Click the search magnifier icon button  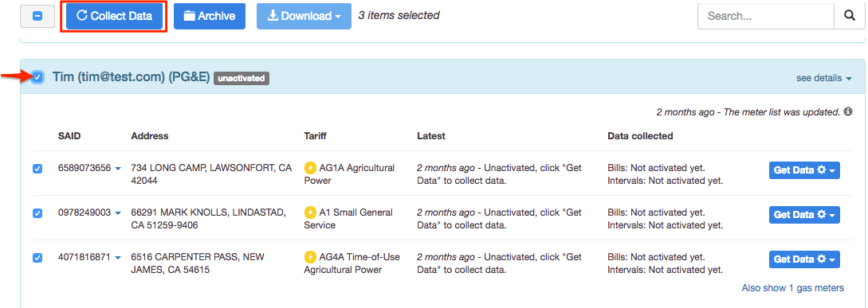849,16
